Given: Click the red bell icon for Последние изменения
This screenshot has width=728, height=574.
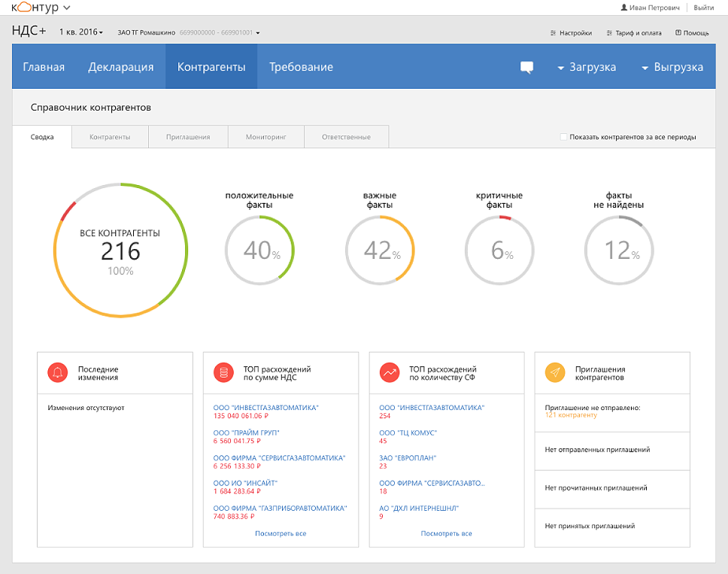Looking at the screenshot, I should click(x=58, y=372).
